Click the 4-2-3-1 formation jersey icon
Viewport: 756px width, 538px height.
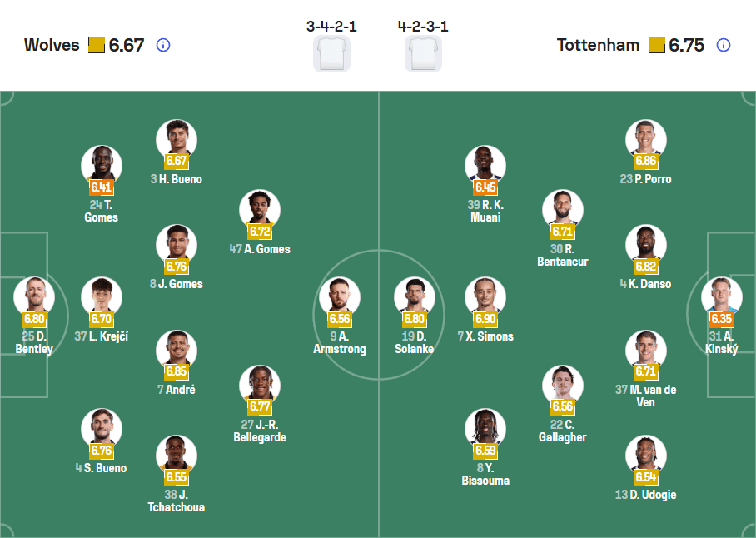[424, 52]
